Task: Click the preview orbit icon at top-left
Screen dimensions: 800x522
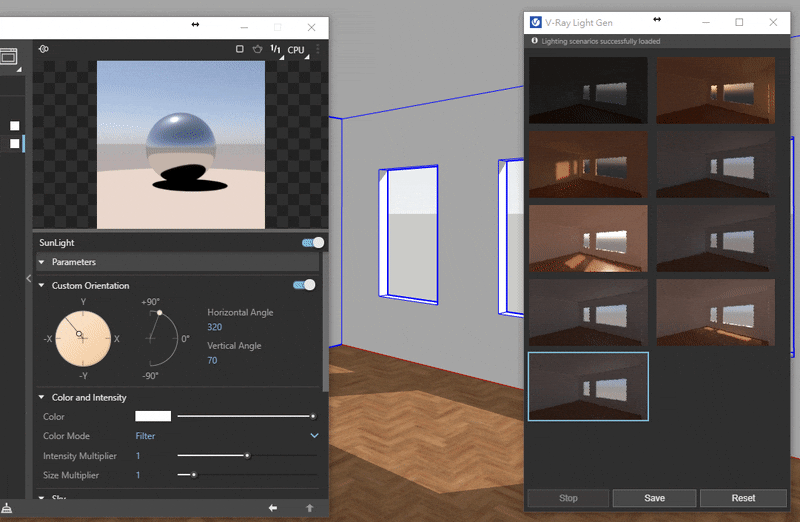Action: pos(43,49)
